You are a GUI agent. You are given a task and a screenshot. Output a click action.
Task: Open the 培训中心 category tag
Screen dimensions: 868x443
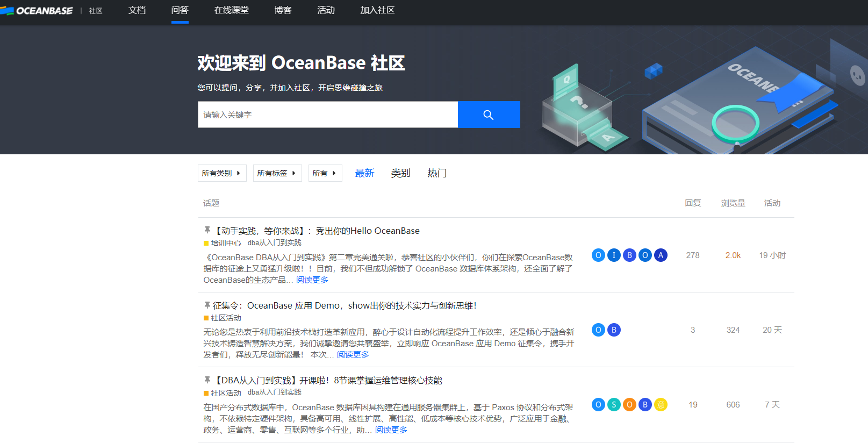coord(223,243)
